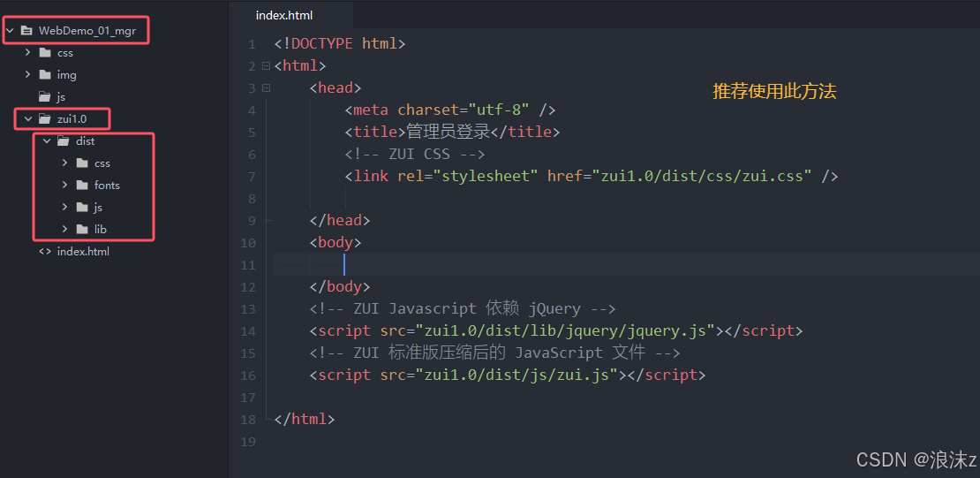Click the folder icon of the dist folder
Viewport: 980px width, 478px height.
tap(63, 140)
